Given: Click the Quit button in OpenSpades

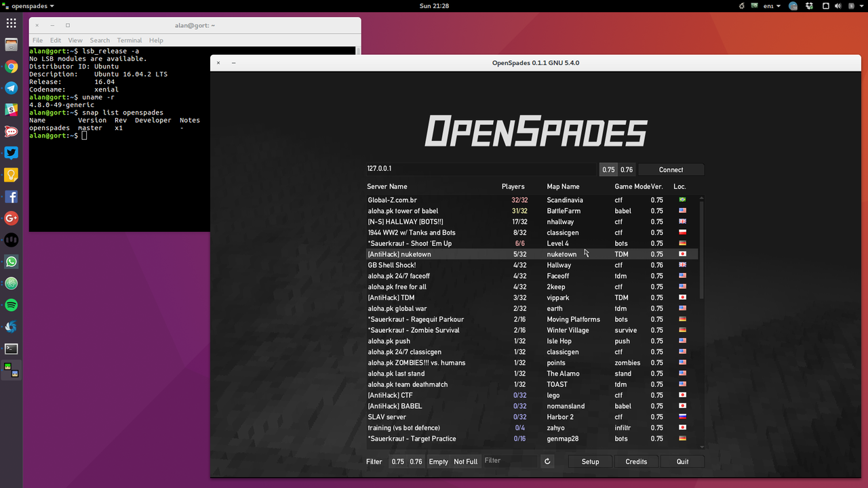Looking at the screenshot, I should pyautogui.click(x=682, y=462).
